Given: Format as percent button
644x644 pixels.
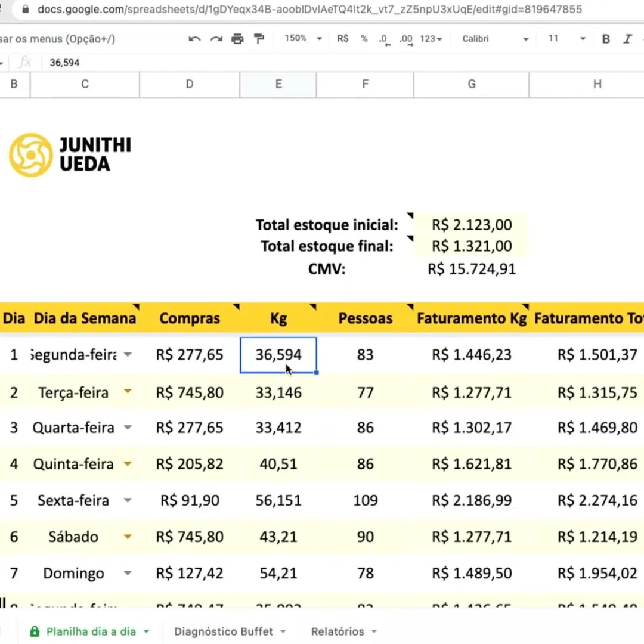Looking at the screenshot, I should point(364,39).
